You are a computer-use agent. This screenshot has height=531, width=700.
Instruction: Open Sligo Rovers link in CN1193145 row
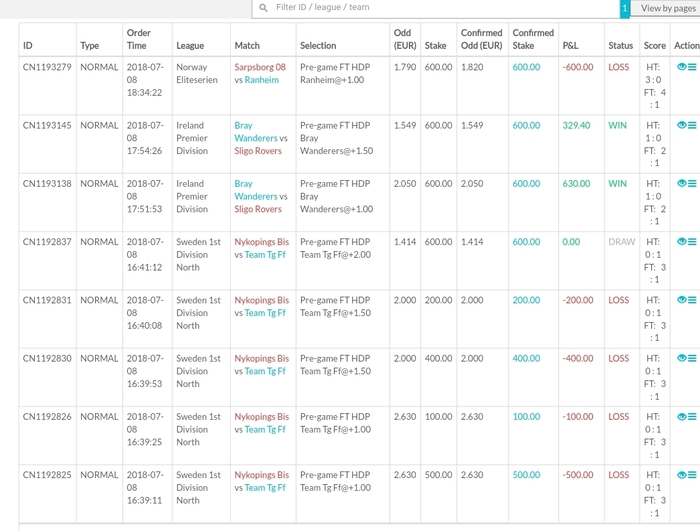[x=258, y=151]
